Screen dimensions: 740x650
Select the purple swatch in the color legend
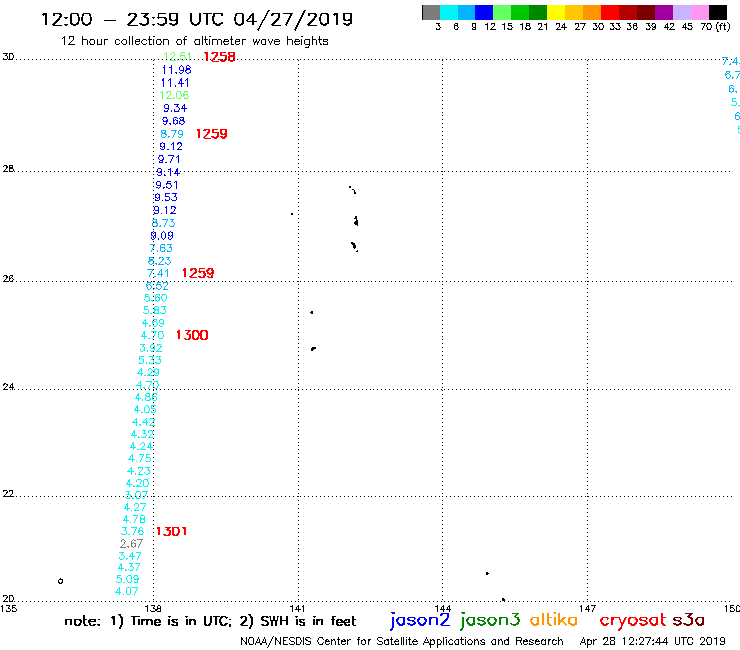coord(664,12)
